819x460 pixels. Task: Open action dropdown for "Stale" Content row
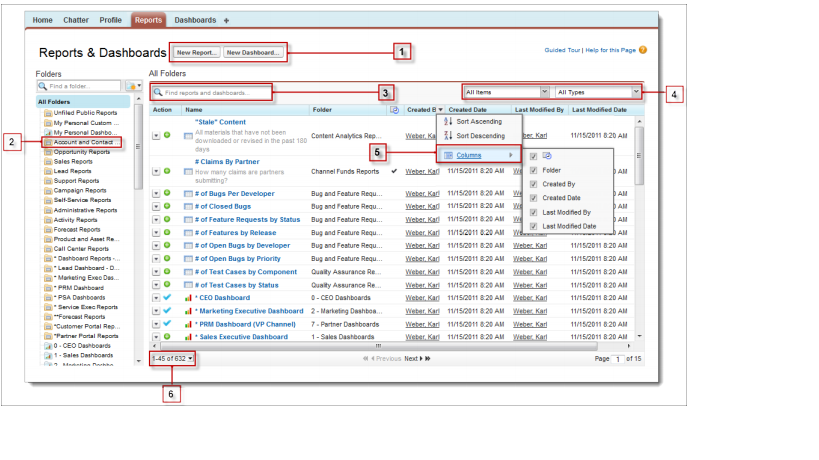(156, 136)
